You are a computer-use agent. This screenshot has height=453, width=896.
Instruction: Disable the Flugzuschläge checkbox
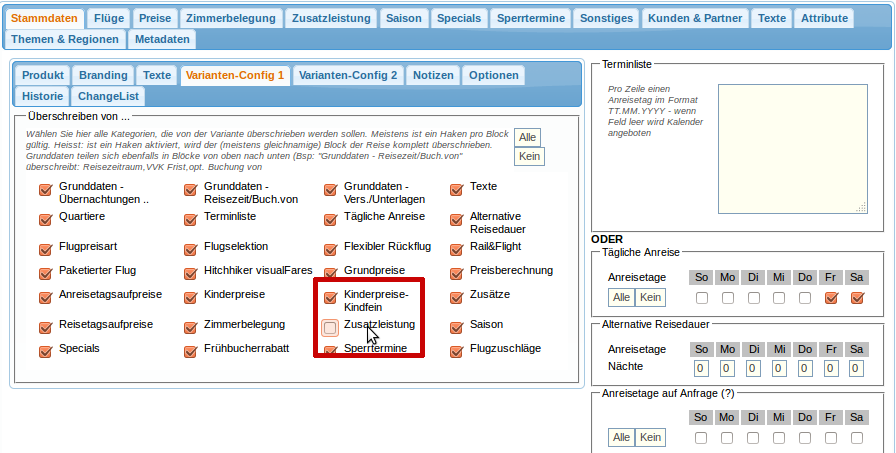click(457, 351)
